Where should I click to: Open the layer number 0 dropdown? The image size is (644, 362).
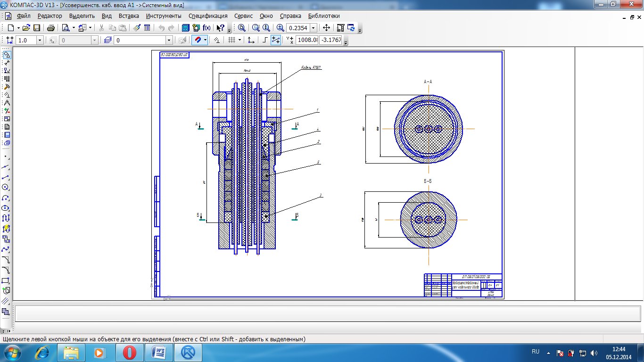click(x=169, y=41)
